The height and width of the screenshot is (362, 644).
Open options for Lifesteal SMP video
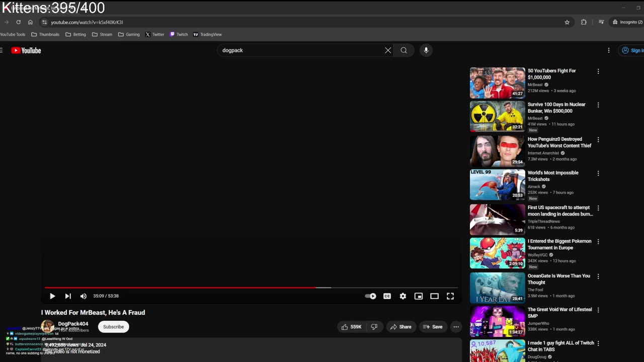(x=598, y=310)
